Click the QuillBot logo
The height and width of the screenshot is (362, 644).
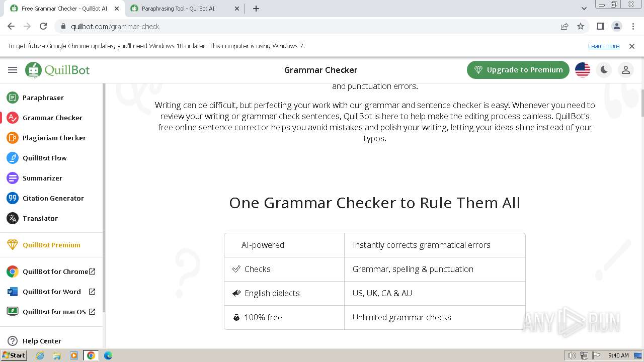coord(57,70)
